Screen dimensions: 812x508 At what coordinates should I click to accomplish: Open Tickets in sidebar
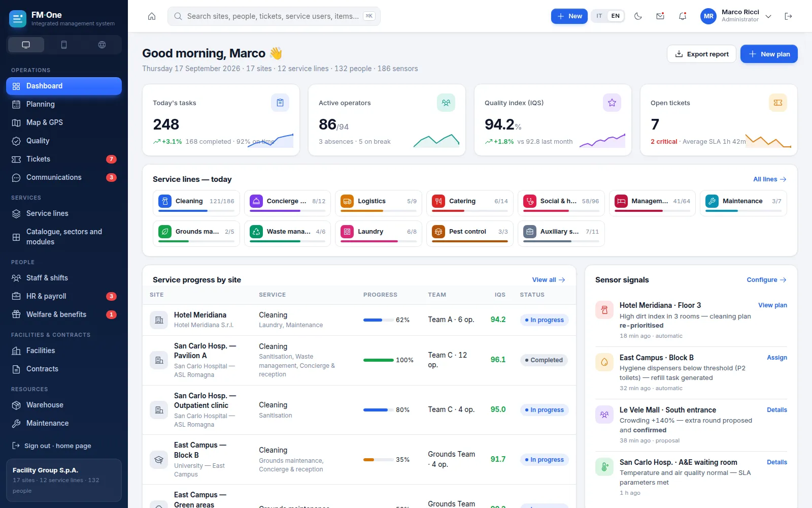click(64, 159)
